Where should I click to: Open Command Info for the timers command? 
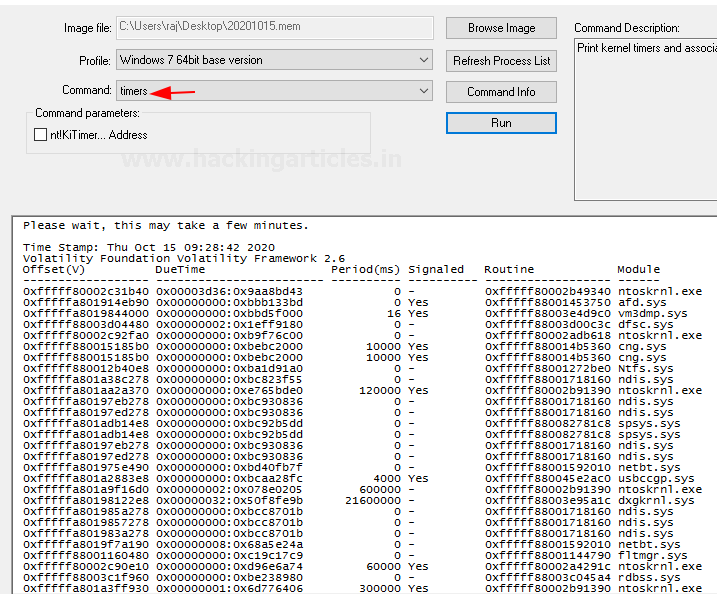tap(501, 92)
